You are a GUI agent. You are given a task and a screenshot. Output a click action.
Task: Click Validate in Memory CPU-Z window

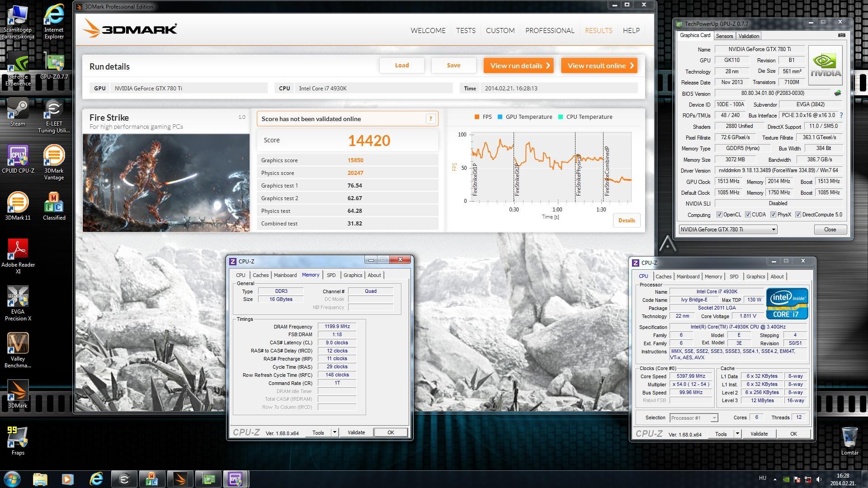[356, 432]
